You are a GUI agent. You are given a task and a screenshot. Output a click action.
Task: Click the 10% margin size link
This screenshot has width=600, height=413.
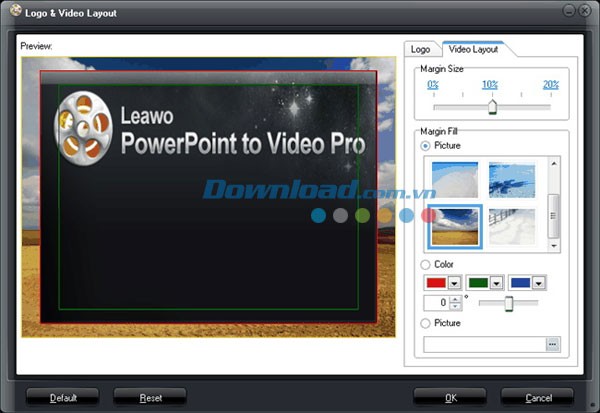point(490,84)
